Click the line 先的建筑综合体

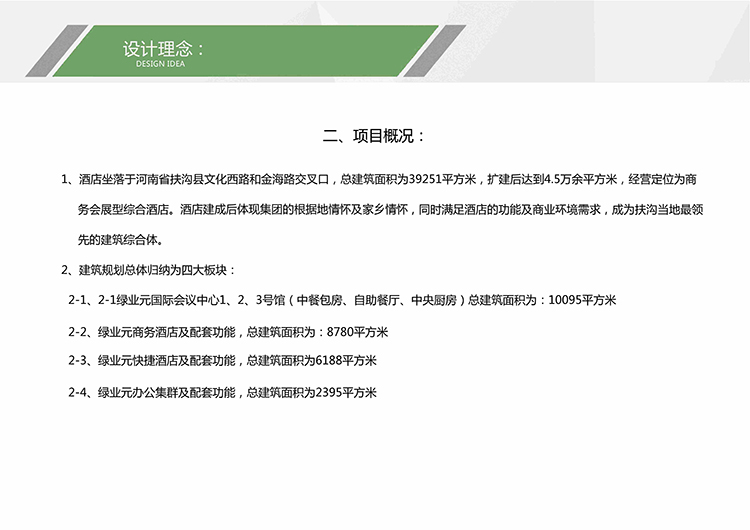[x=120, y=241]
